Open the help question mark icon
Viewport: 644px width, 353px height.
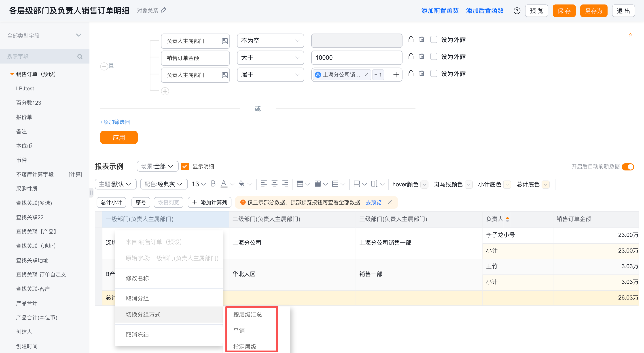pyautogui.click(x=517, y=11)
